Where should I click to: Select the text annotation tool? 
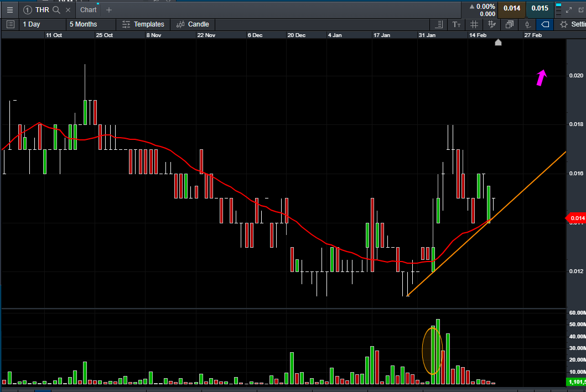[457, 24]
